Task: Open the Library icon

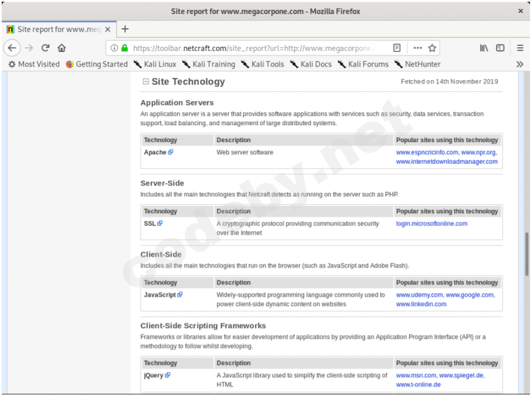Action: pos(484,48)
